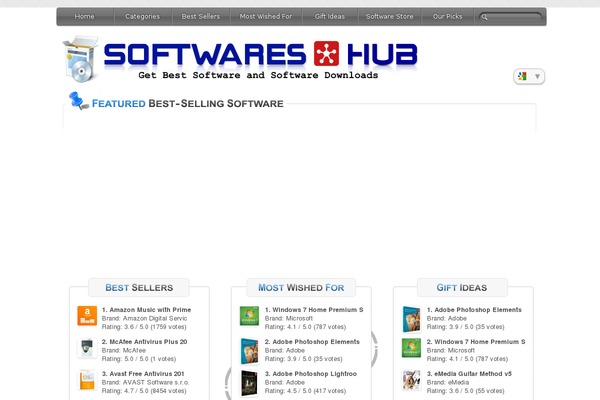This screenshot has height=400, width=600.
Task: Click Adobe Photoshop Lightroom thumbnail
Action: (249, 383)
